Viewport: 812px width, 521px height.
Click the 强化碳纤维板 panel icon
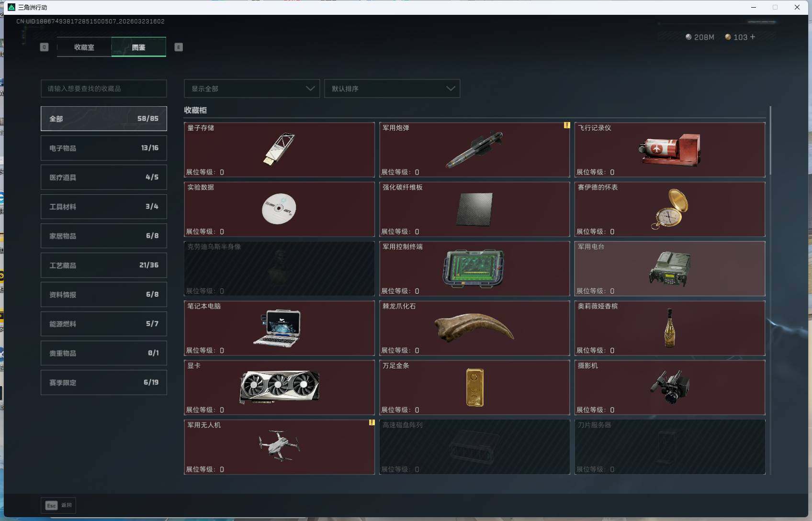coord(474,209)
